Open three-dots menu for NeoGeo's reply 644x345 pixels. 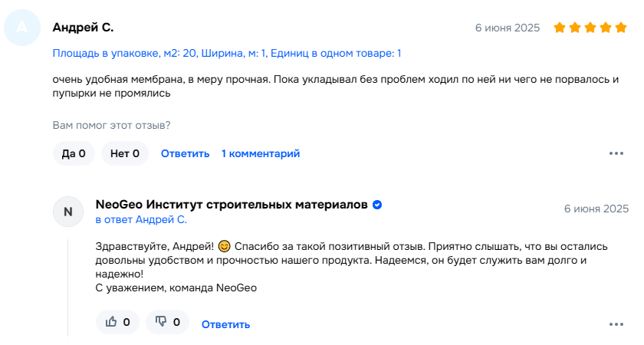point(616,324)
